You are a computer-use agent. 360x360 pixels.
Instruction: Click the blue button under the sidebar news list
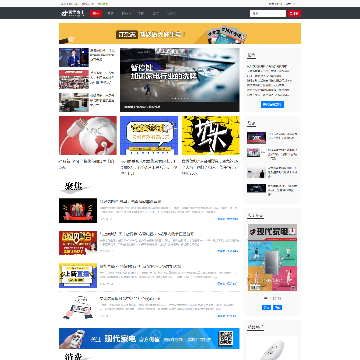tap(272, 104)
